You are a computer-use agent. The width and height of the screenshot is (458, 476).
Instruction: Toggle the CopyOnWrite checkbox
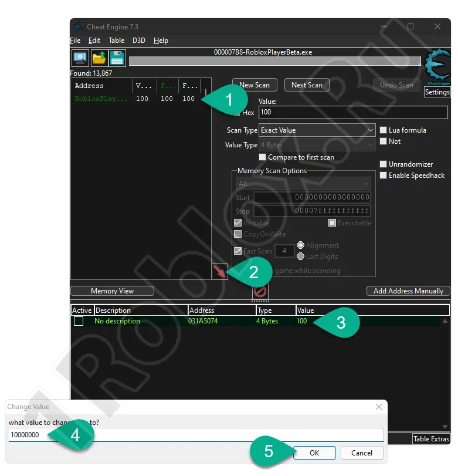click(238, 234)
